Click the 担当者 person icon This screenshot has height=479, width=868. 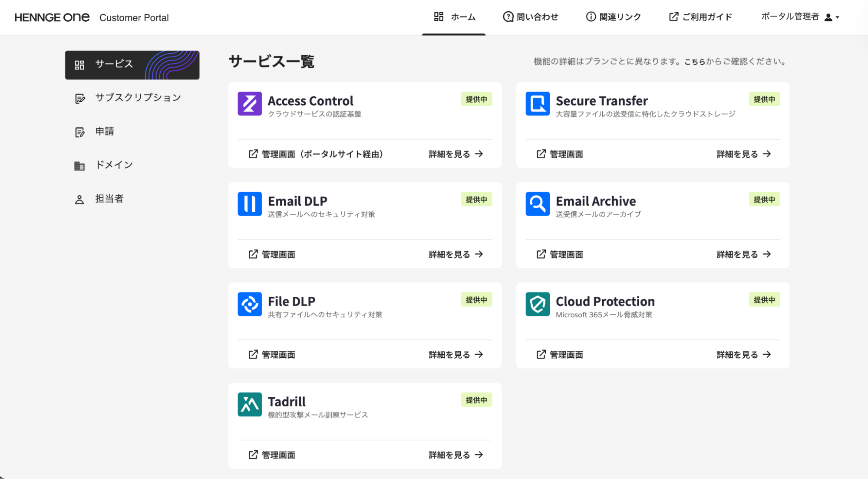pyautogui.click(x=79, y=200)
